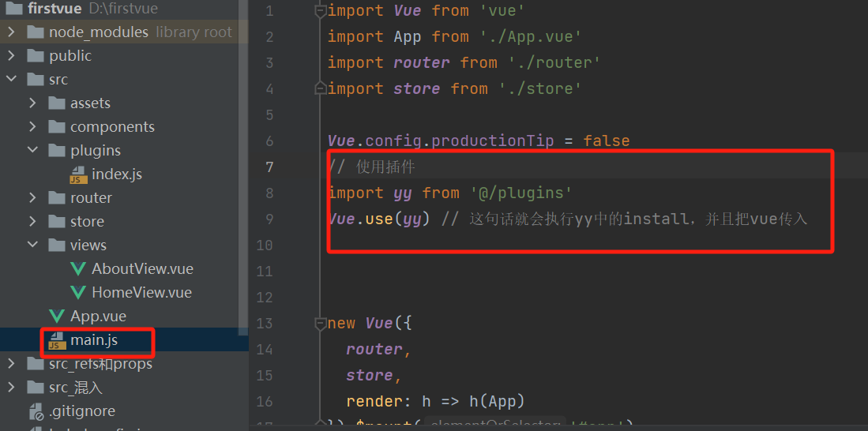Click the node_modules folder icon
This screenshot has width=868, height=431.
(36, 32)
